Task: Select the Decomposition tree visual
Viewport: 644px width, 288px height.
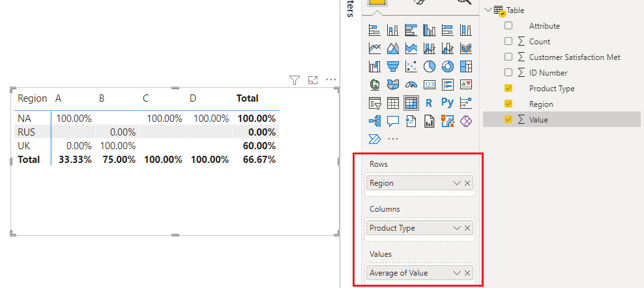Action: (x=375, y=121)
